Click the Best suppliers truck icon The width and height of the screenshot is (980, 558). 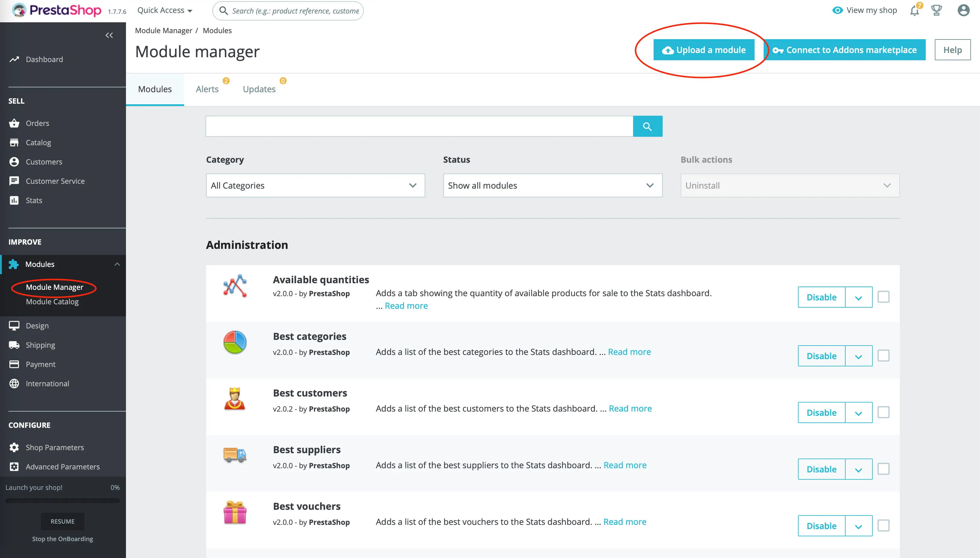[x=235, y=455]
